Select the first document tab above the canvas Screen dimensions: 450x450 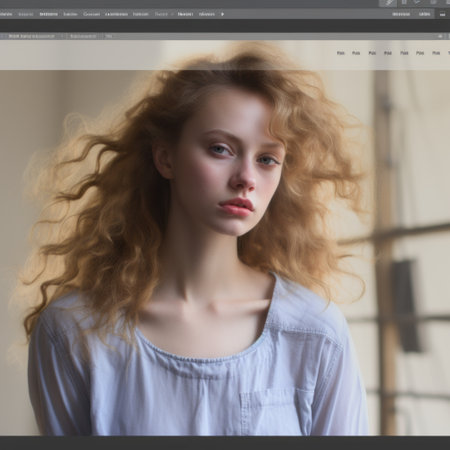(32, 36)
